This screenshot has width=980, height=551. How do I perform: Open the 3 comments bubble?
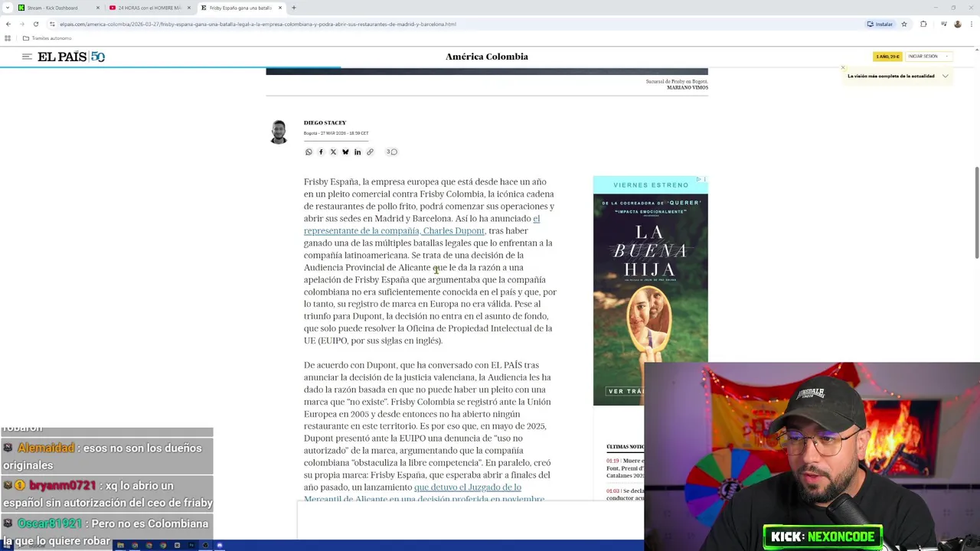coord(391,152)
